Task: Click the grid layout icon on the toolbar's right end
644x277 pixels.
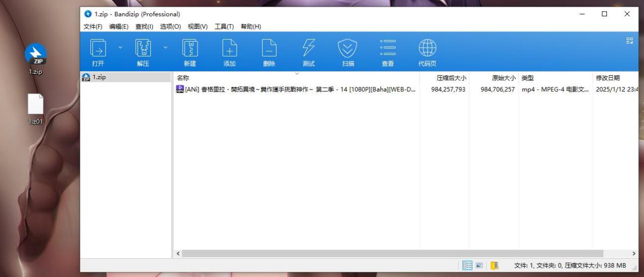Action: [630, 41]
